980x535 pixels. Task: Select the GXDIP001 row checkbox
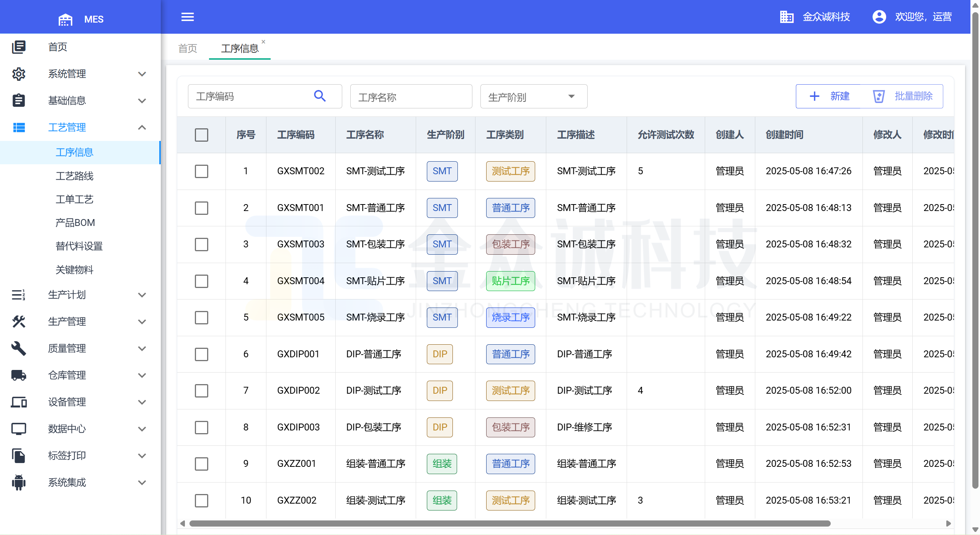(x=201, y=354)
